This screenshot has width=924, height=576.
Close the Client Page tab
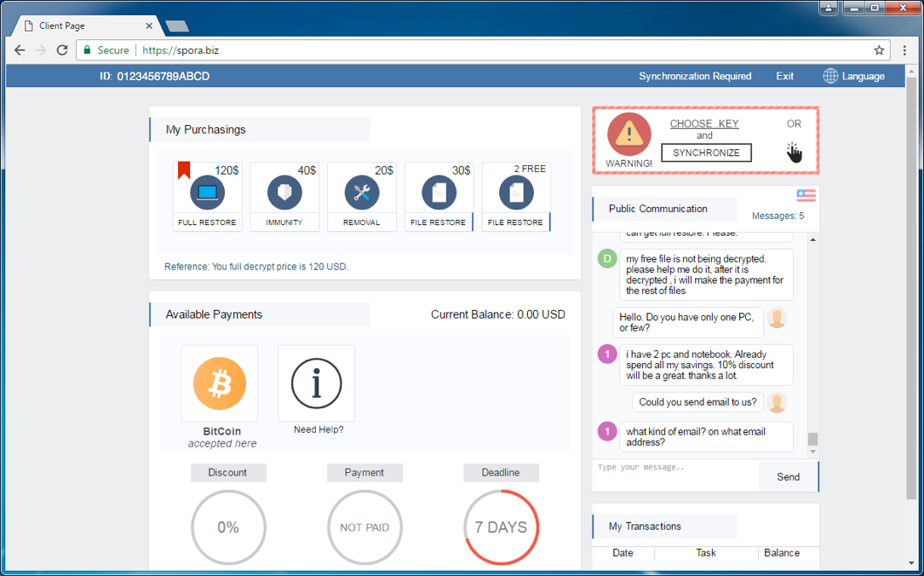click(x=149, y=26)
